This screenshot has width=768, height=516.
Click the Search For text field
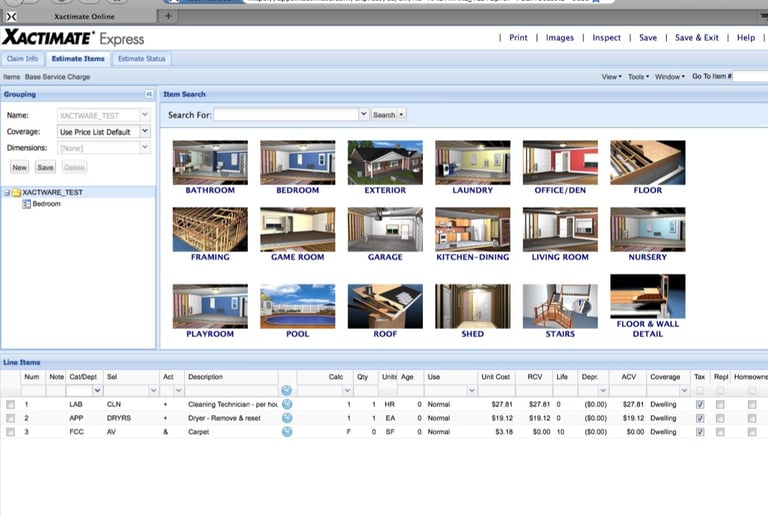pos(286,115)
